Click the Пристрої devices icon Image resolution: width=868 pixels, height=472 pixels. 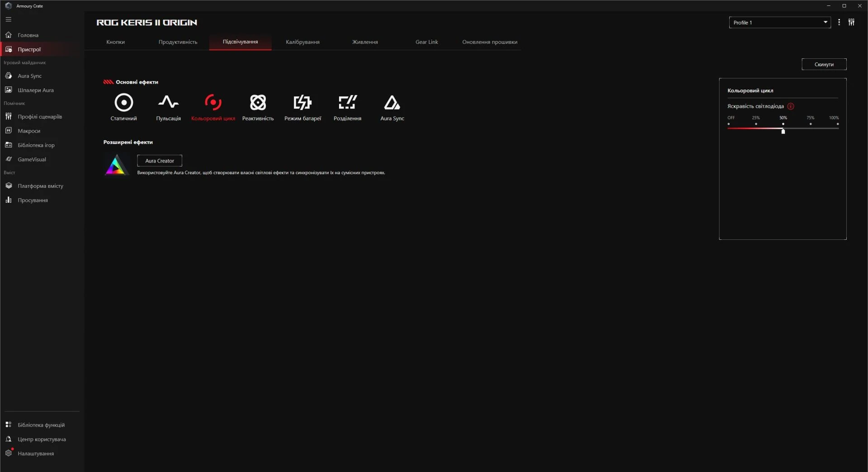pyautogui.click(x=9, y=49)
